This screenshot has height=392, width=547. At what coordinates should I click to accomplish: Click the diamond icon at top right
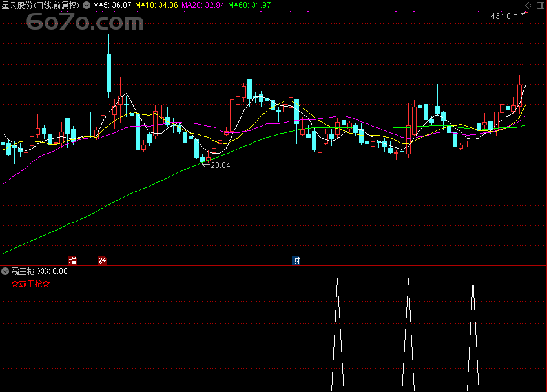[x=528, y=5]
